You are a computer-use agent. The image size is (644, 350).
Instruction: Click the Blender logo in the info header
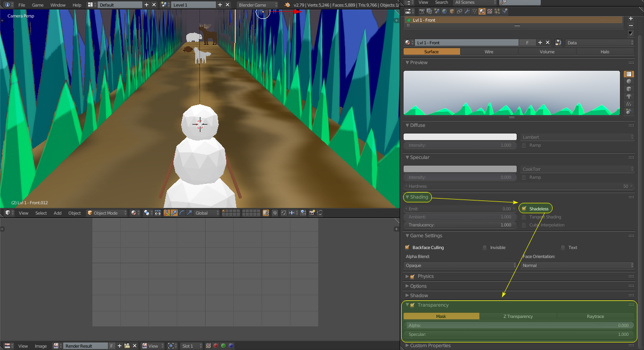pos(287,5)
